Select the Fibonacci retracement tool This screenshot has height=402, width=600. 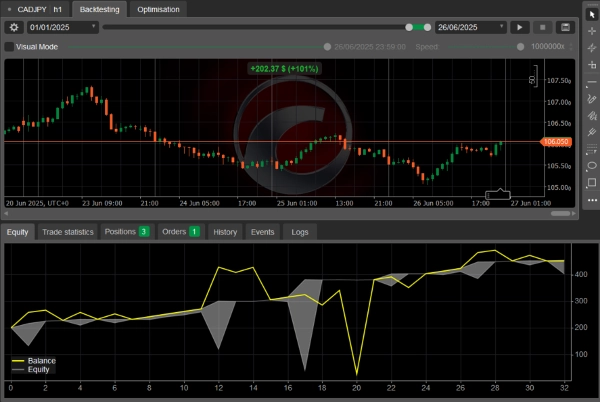(x=592, y=149)
